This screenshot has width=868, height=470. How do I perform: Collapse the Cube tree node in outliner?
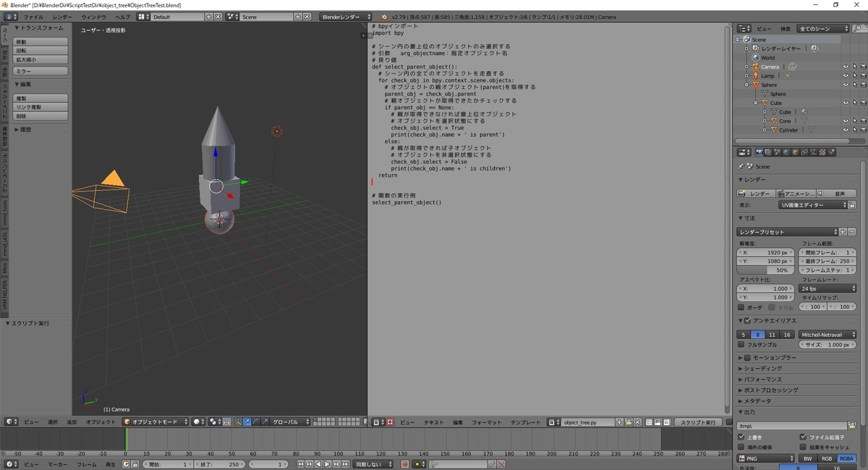(755, 103)
